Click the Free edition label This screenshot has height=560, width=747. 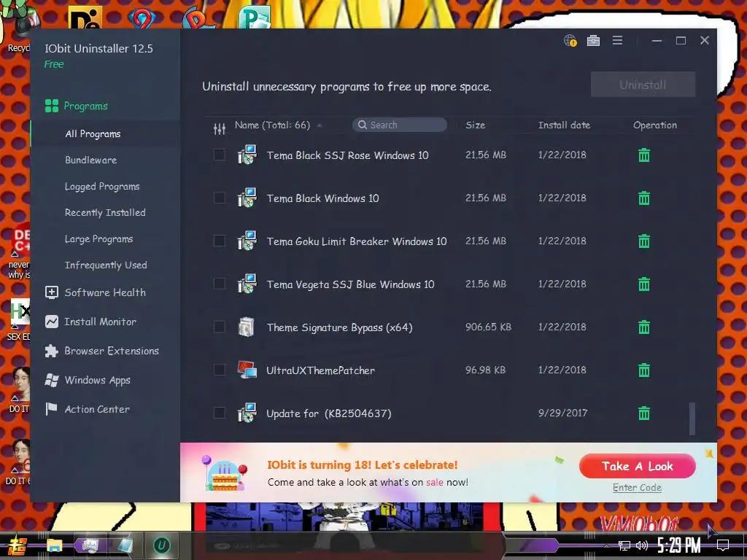pos(54,64)
